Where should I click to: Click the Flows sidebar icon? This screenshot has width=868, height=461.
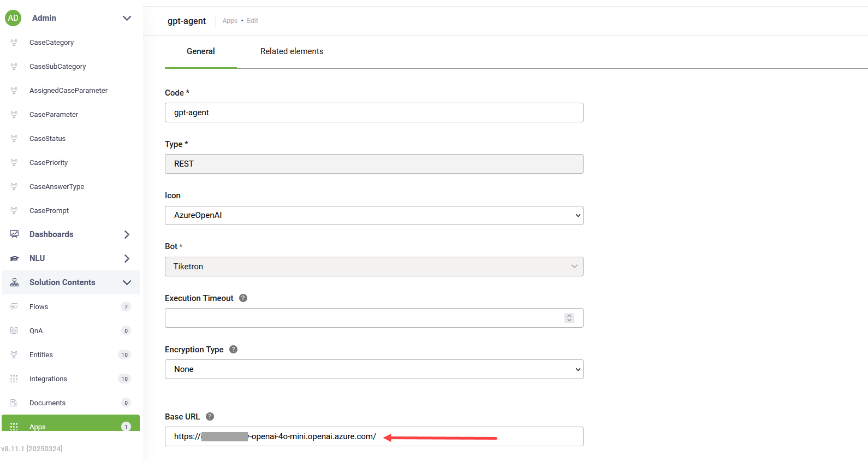point(14,306)
